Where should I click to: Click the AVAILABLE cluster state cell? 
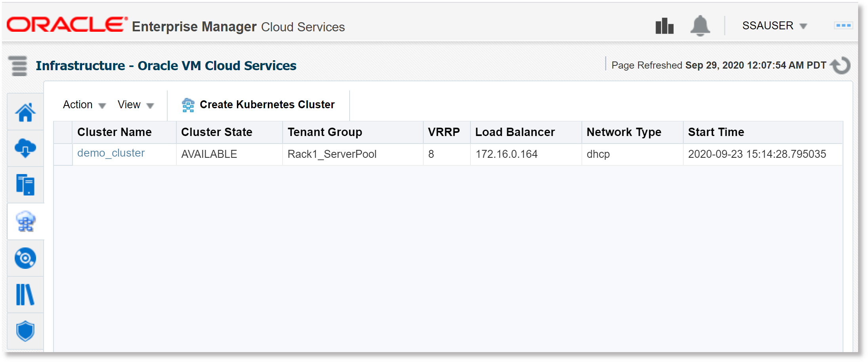(229, 154)
